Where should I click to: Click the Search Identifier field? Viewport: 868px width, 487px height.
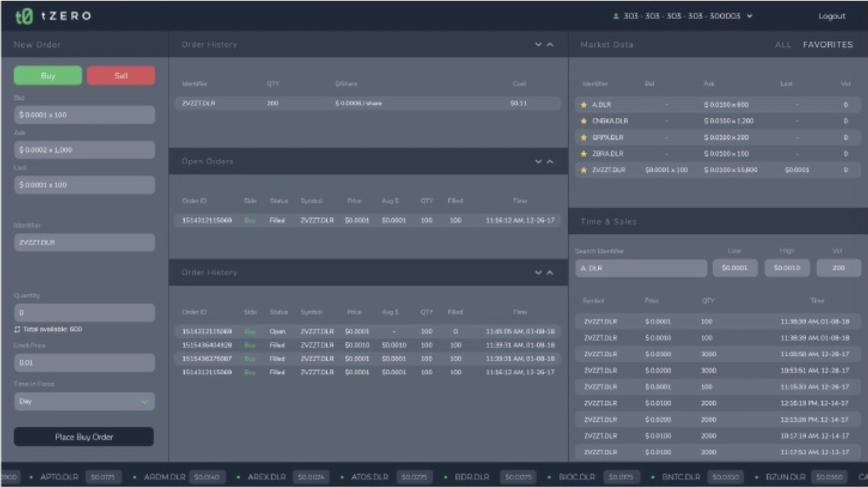coord(641,268)
